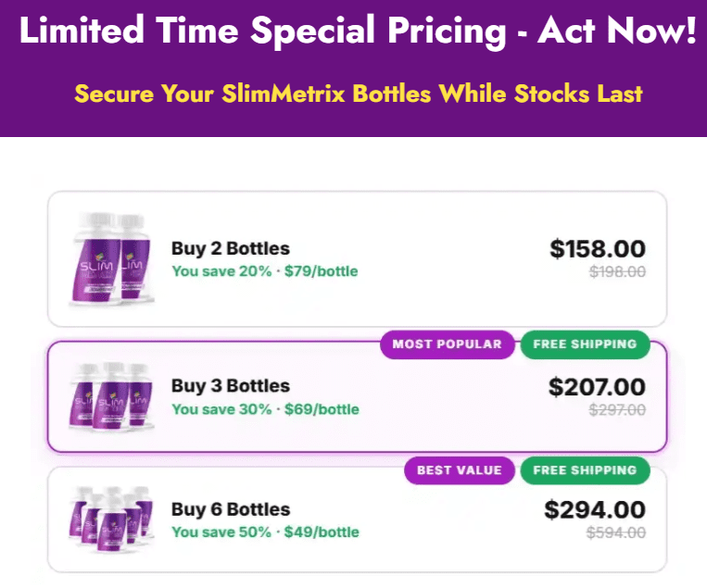The image size is (707, 588).
Task: Click FREE SHIPPING badge on 3-bottle offer
Action: pos(586,344)
